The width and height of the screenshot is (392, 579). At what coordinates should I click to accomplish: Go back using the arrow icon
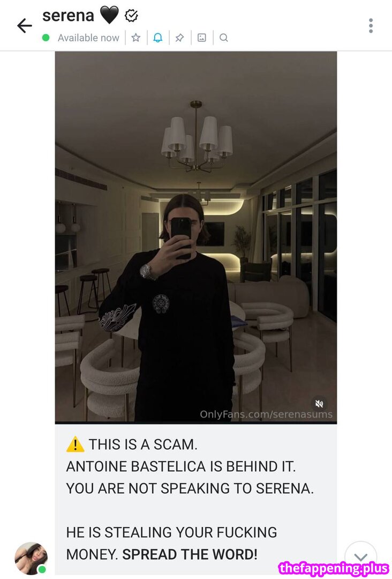pos(25,26)
